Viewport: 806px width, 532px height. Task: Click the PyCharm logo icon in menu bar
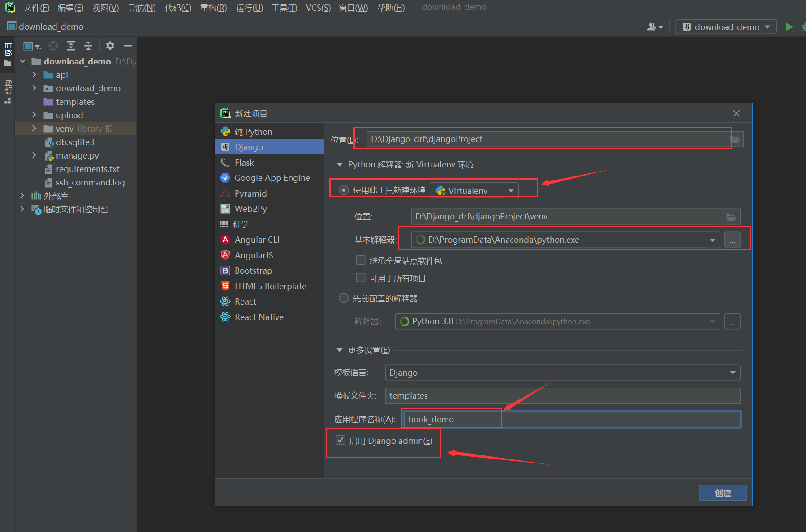(x=10, y=7)
